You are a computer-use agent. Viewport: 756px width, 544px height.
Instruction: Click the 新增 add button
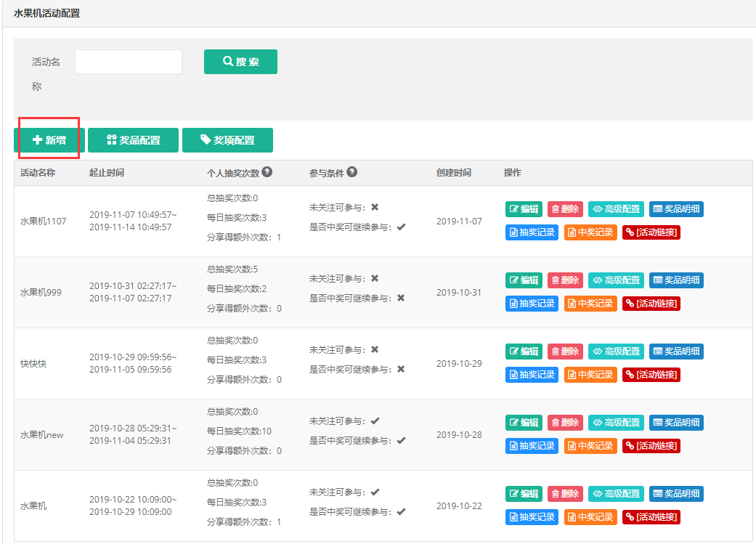(x=49, y=140)
